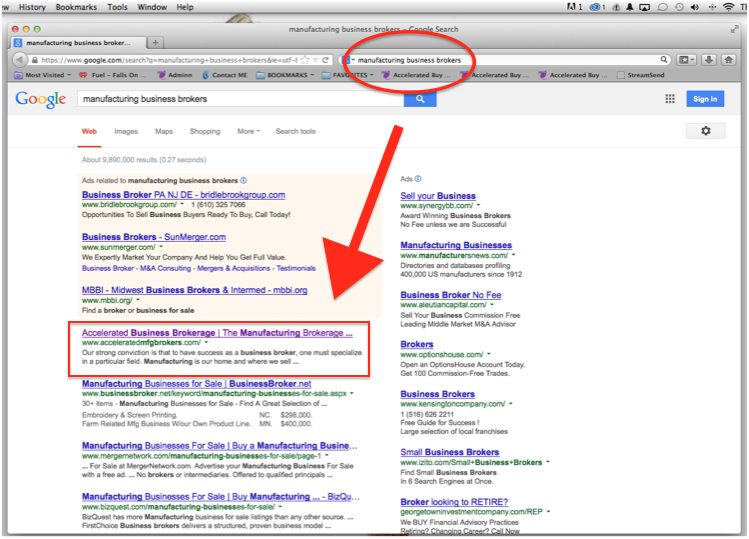Open the More dropdown in search filters
This screenshot has width=749, height=539.
(248, 131)
